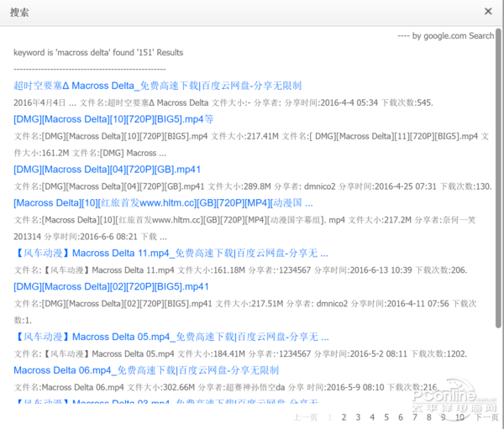
Task: Go to results page 6
Action: [401, 417]
